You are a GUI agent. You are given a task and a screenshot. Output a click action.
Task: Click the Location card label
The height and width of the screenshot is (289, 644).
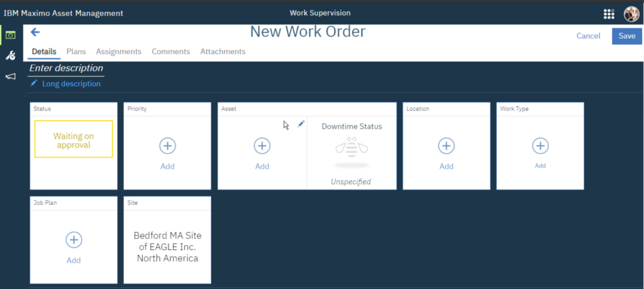418,109
